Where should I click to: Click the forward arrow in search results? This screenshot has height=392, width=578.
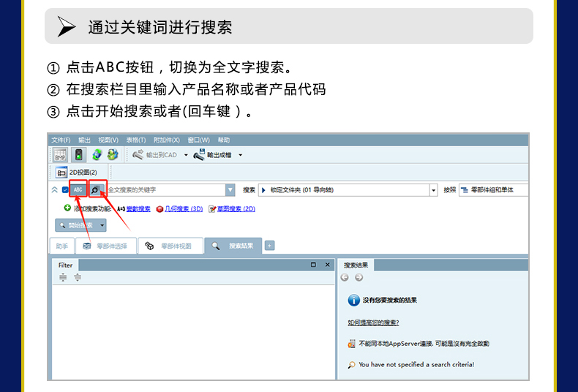tap(359, 278)
